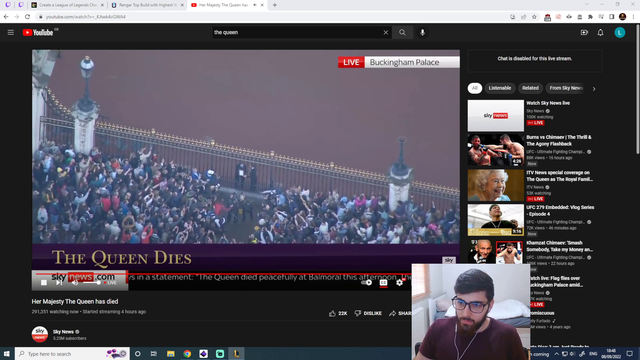Show more filter chips with the arrow

(594, 89)
